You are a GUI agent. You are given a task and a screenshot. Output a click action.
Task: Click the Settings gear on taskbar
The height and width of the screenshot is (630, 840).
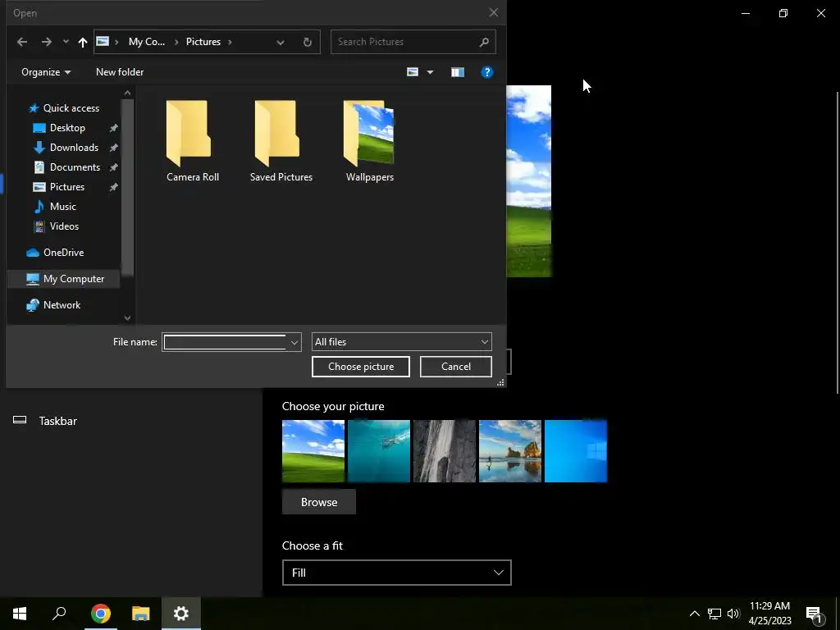tap(181, 614)
